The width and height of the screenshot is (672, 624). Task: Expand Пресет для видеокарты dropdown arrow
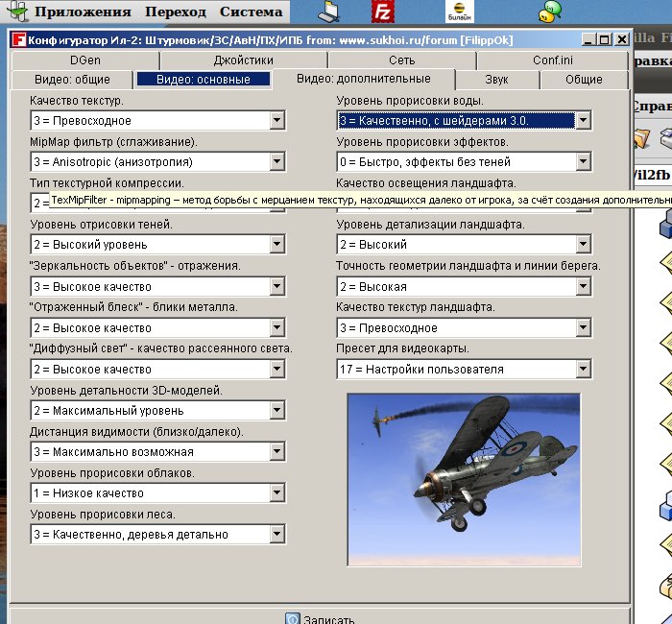click(584, 369)
